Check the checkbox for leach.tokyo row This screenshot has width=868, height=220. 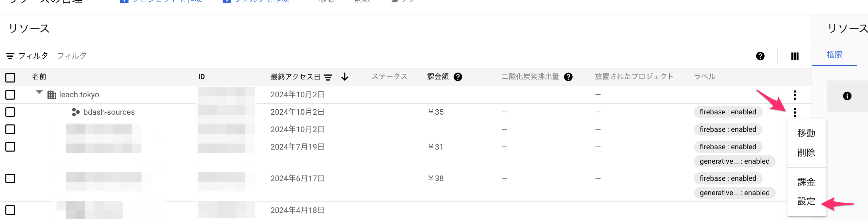click(x=10, y=95)
